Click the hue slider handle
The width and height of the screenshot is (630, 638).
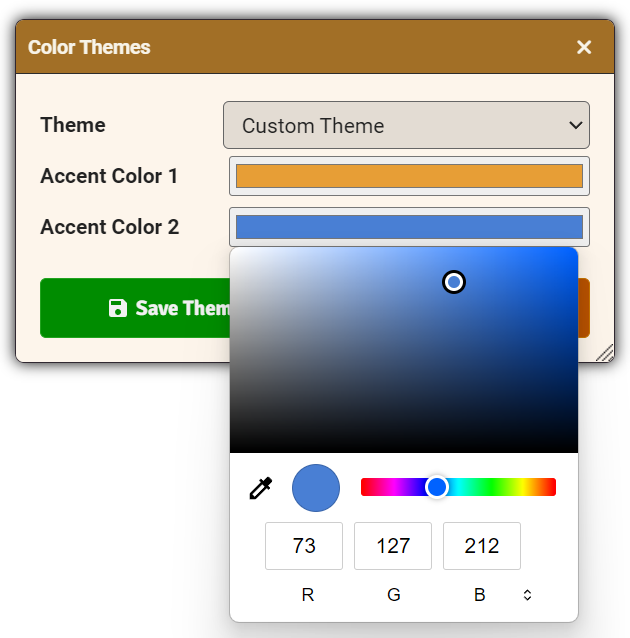437,487
